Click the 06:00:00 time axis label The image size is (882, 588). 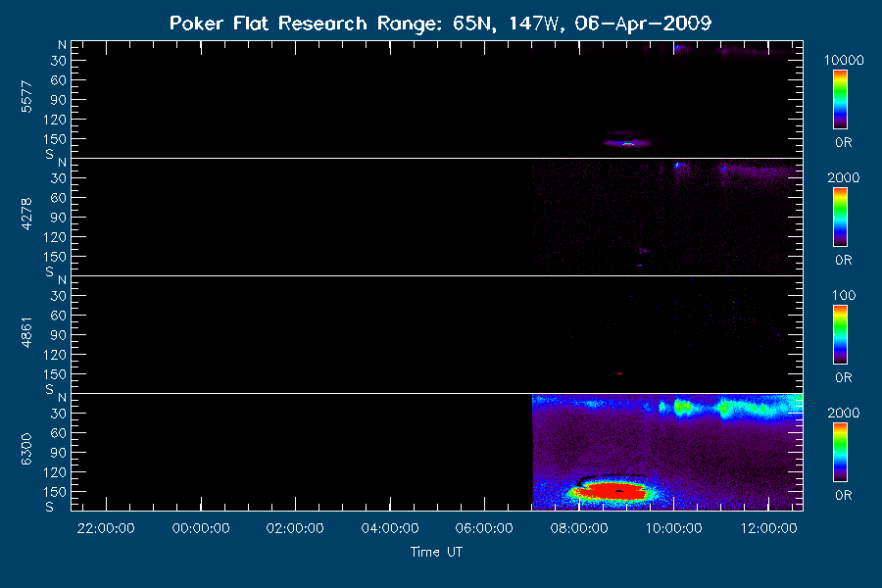[484, 528]
